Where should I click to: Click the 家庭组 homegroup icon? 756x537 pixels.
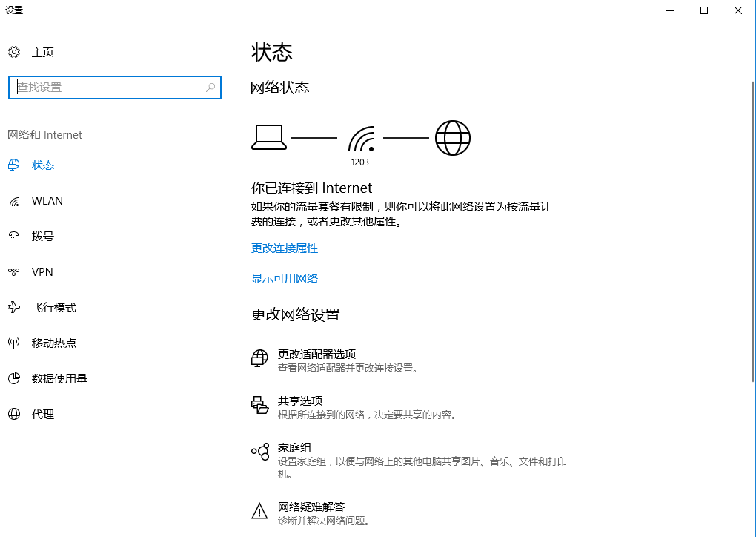point(259,451)
